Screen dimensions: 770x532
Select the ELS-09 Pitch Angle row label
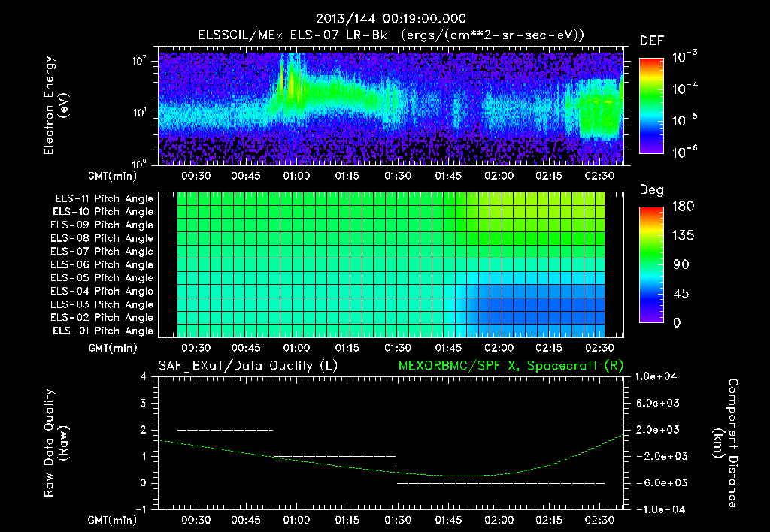pos(102,225)
